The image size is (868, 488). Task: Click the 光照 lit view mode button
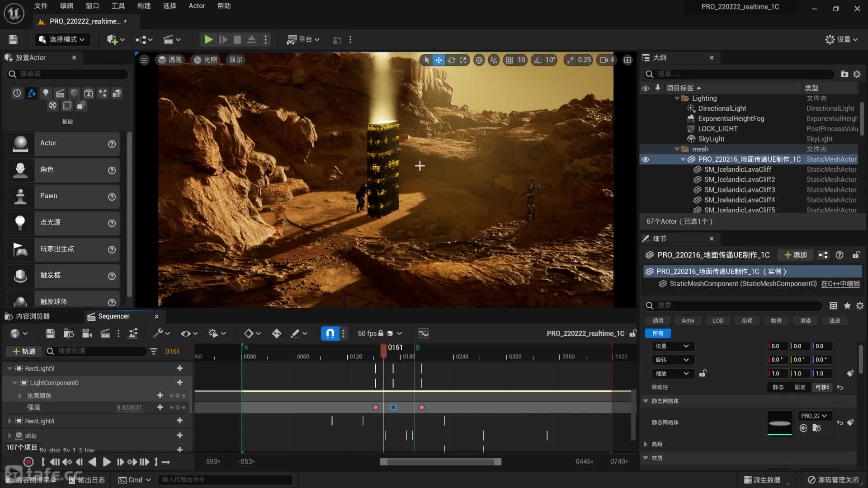click(205, 60)
